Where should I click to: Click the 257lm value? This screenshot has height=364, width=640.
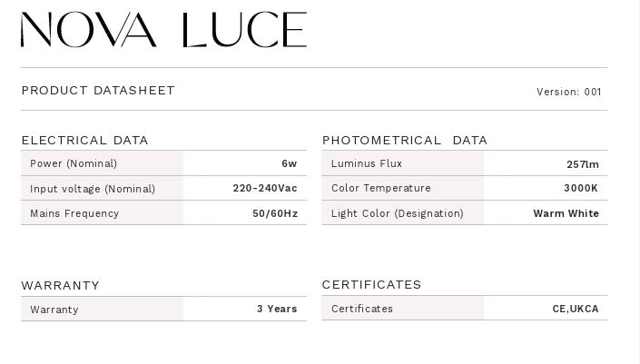pos(583,164)
